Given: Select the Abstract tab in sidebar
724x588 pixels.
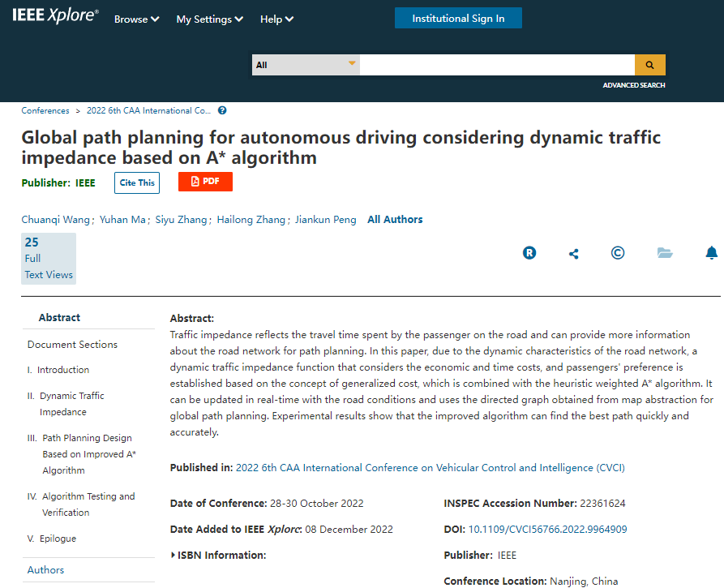Looking at the screenshot, I should click(x=59, y=318).
